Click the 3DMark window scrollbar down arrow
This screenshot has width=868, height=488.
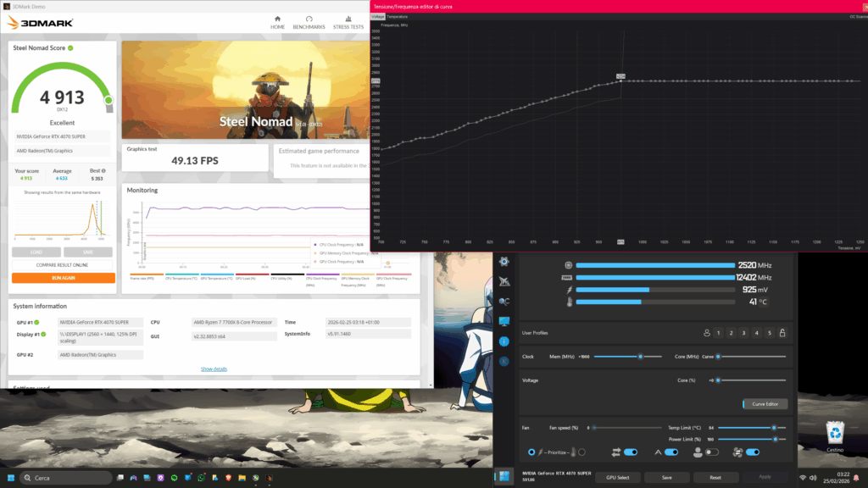click(x=431, y=385)
